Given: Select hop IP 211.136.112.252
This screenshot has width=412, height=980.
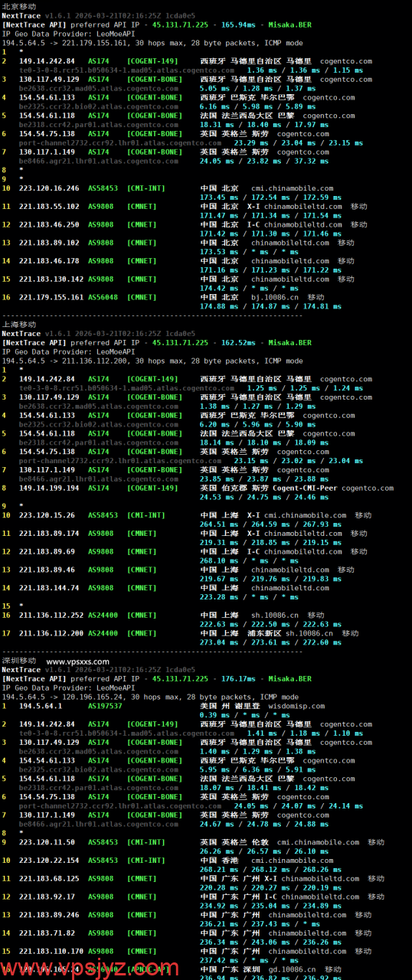Looking at the screenshot, I should pos(51,615).
